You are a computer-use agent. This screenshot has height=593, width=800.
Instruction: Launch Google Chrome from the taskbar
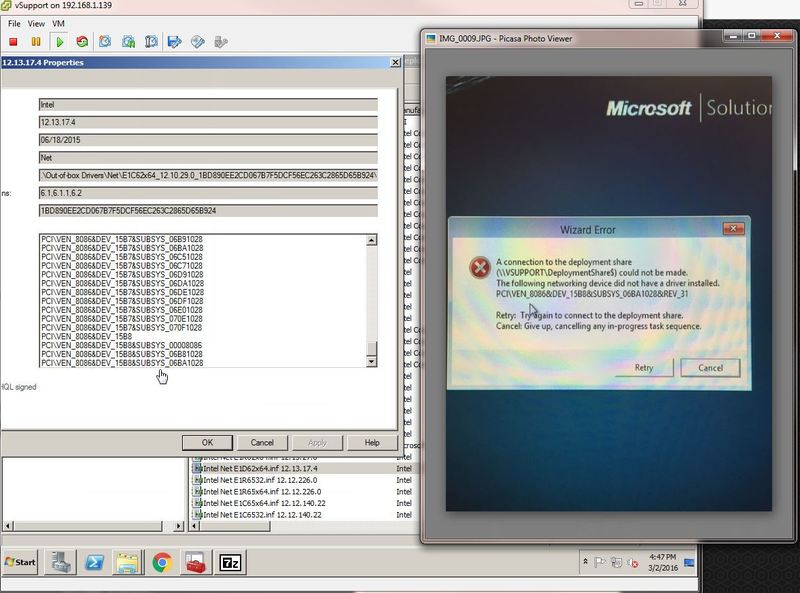click(160, 562)
